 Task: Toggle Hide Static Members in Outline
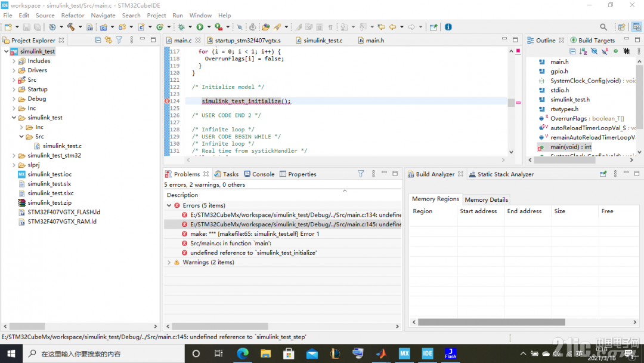(605, 51)
